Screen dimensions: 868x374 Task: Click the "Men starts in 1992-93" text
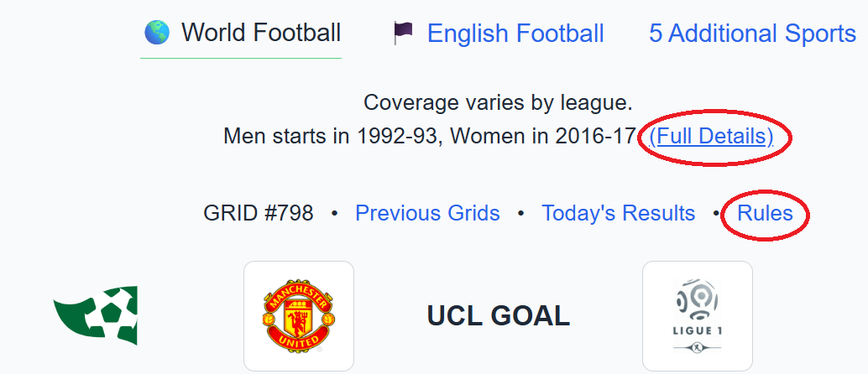[x=332, y=136]
